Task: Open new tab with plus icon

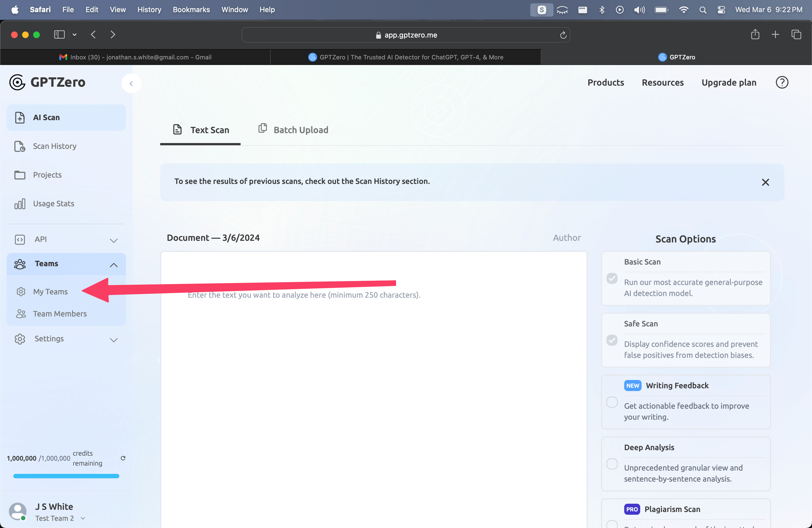Action: click(x=775, y=35)
